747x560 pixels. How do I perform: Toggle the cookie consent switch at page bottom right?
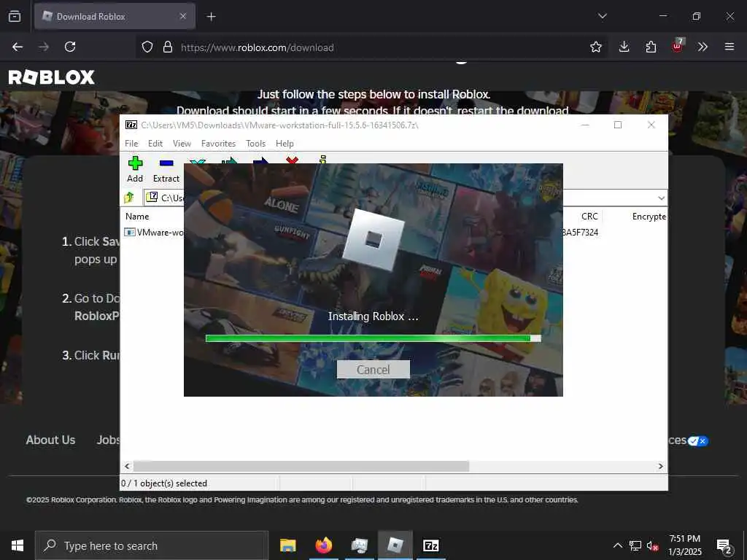click(x=698, y=441)
